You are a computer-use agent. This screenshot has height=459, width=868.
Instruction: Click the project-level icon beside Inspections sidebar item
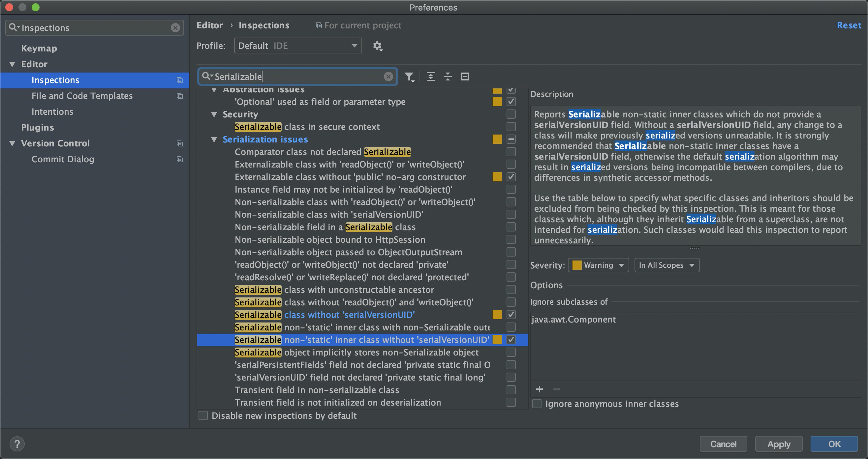pos(180,80)
